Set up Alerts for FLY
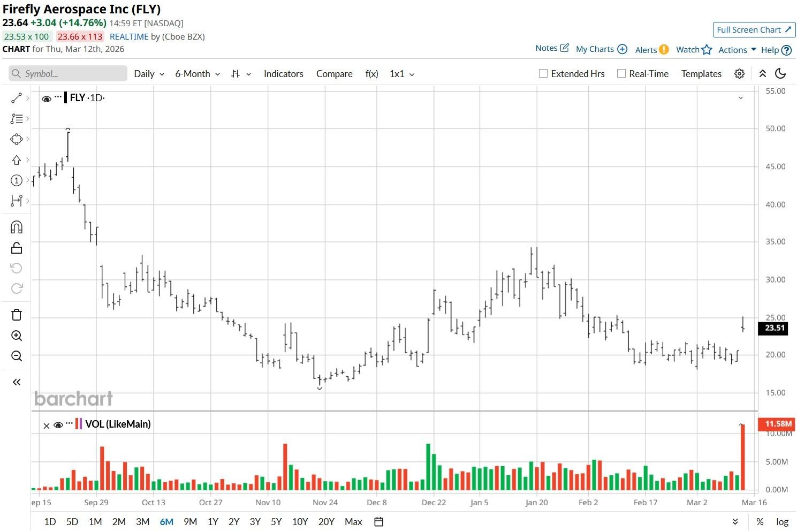 [652, 50]
